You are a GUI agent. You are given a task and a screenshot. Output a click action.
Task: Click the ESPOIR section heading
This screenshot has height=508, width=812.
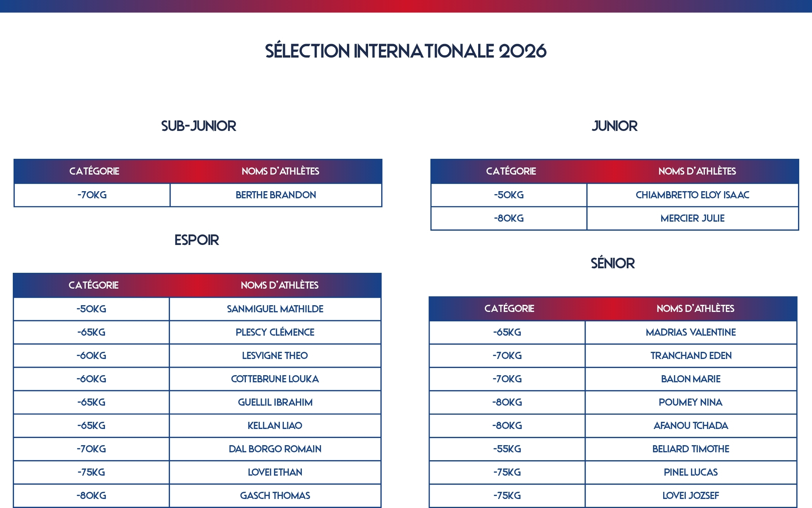(197, 240)
